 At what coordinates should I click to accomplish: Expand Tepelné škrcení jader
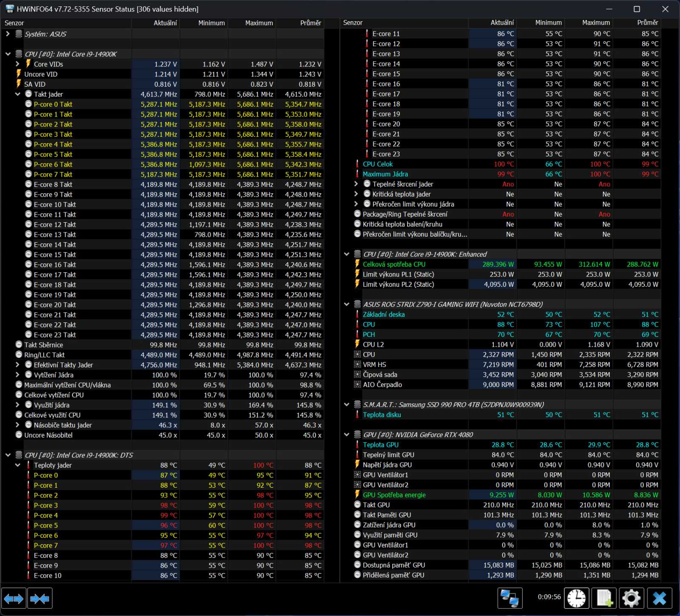356,184
